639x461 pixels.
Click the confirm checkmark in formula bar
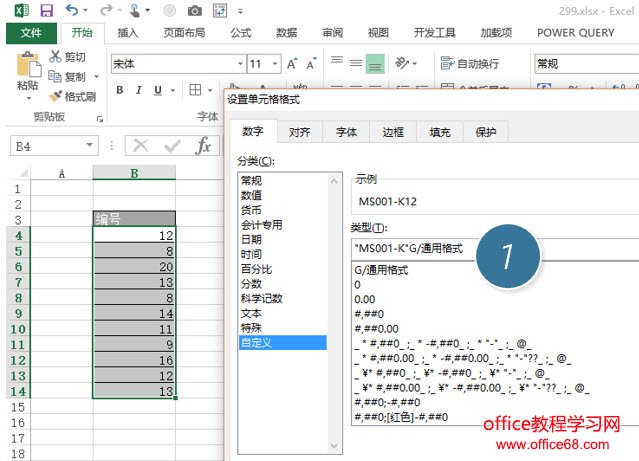[x=172, y=146]
